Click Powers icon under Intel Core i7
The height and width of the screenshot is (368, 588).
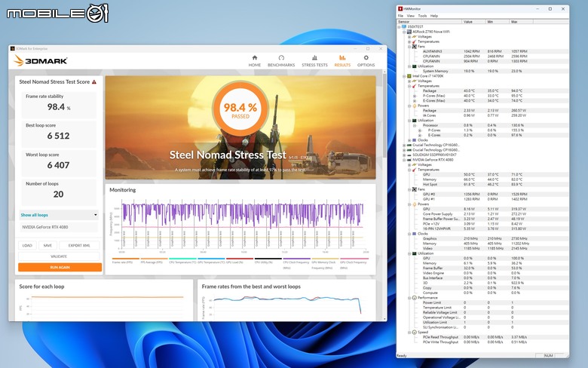click(415, 106)
